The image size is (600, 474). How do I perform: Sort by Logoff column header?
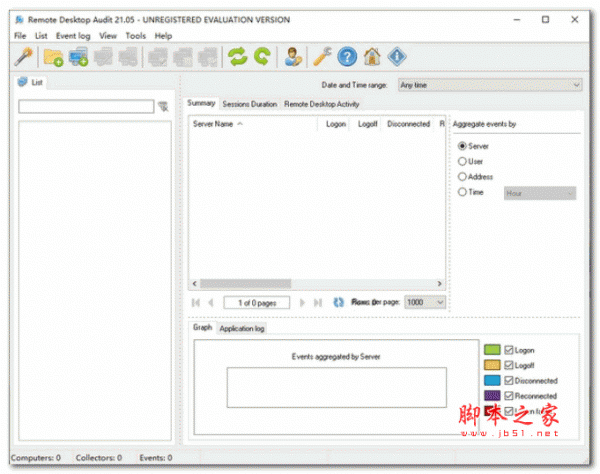coord(365,124)
